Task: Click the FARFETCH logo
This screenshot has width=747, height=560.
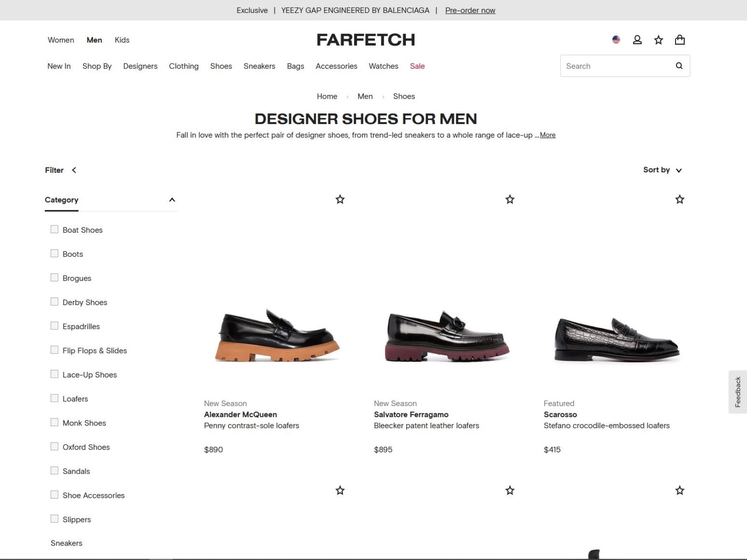Action: (366, 40)
